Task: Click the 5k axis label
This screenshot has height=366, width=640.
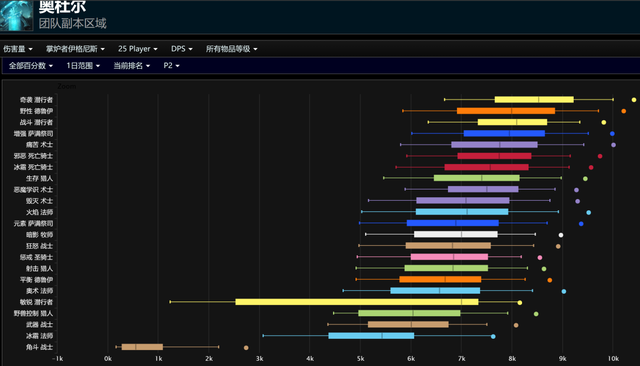Action: pos(360,359)
